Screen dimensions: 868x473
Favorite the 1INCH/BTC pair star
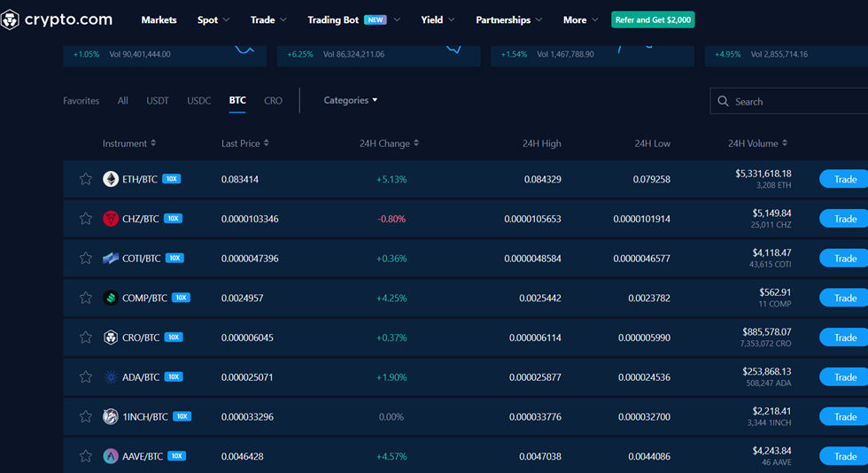click(x=85, y=416)
